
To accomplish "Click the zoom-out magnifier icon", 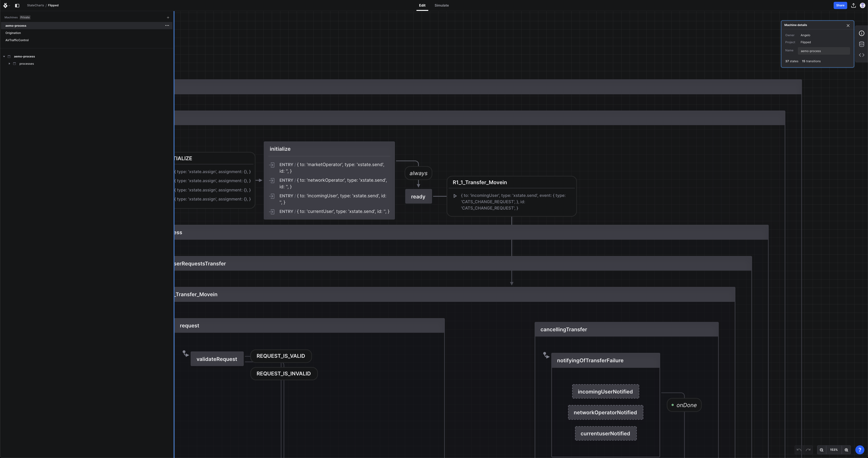I will pos(821,450).
